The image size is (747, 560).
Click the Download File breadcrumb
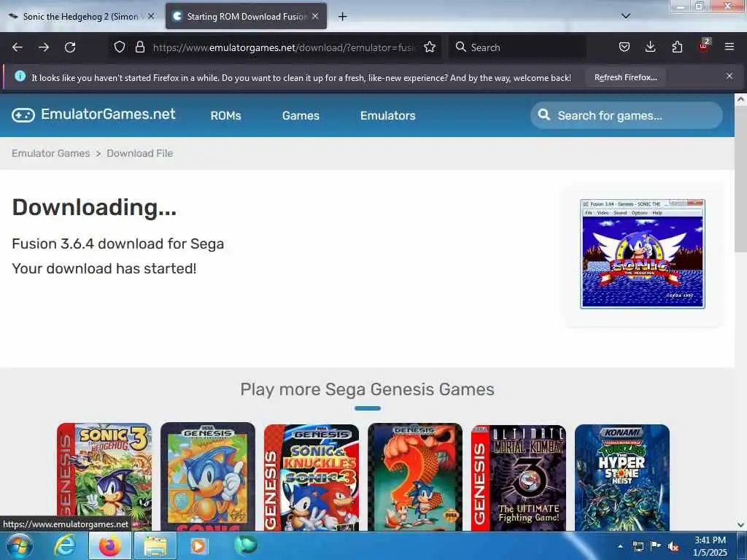[x=139, y=153]
